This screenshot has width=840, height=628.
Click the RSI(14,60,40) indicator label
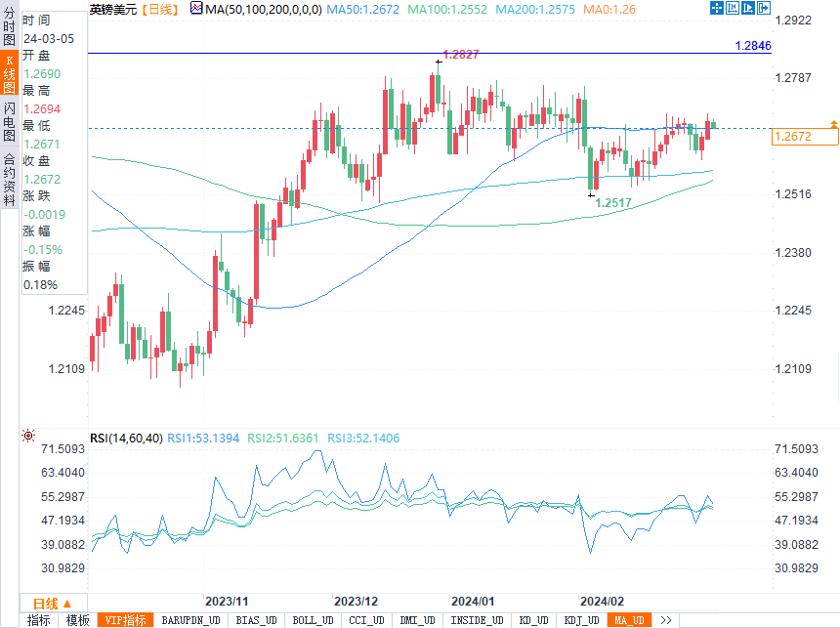(126, 439)
